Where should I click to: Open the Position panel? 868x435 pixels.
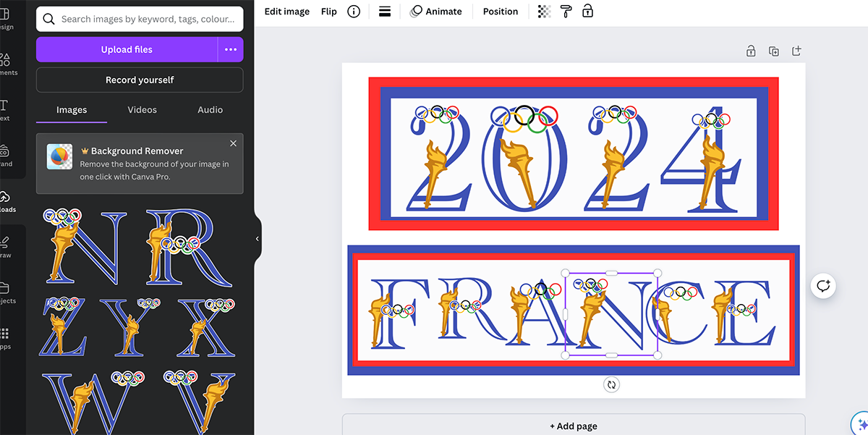tap(501, 12)
